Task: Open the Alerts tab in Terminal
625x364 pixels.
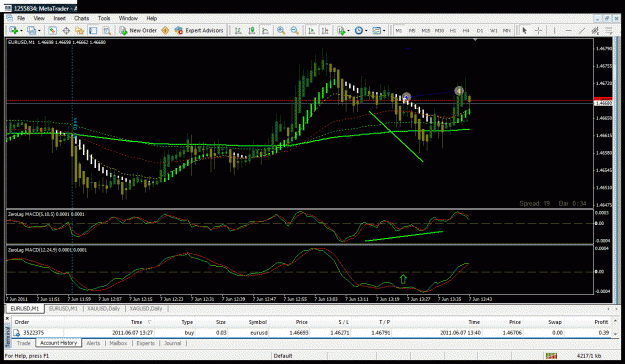Action: click(93, 343)
